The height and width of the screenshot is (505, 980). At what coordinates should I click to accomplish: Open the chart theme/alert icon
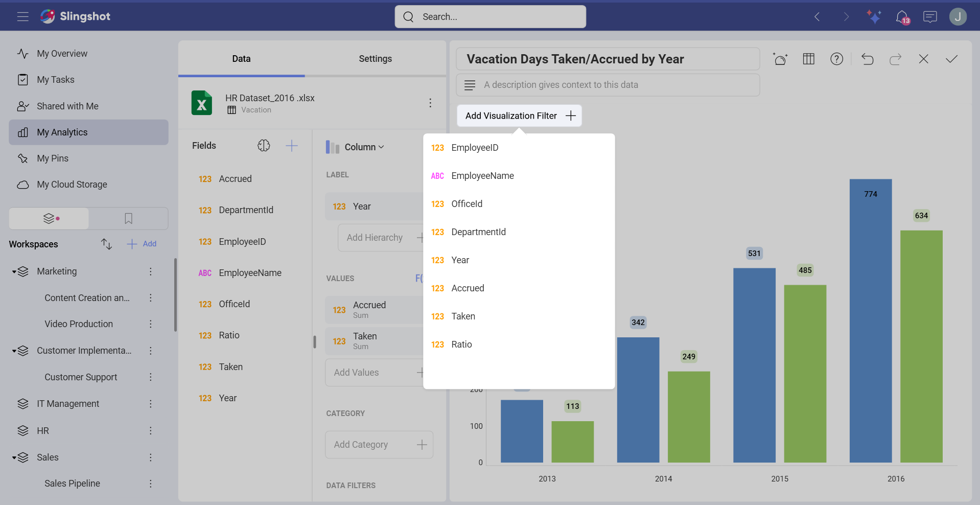click(x=780, y=59)
